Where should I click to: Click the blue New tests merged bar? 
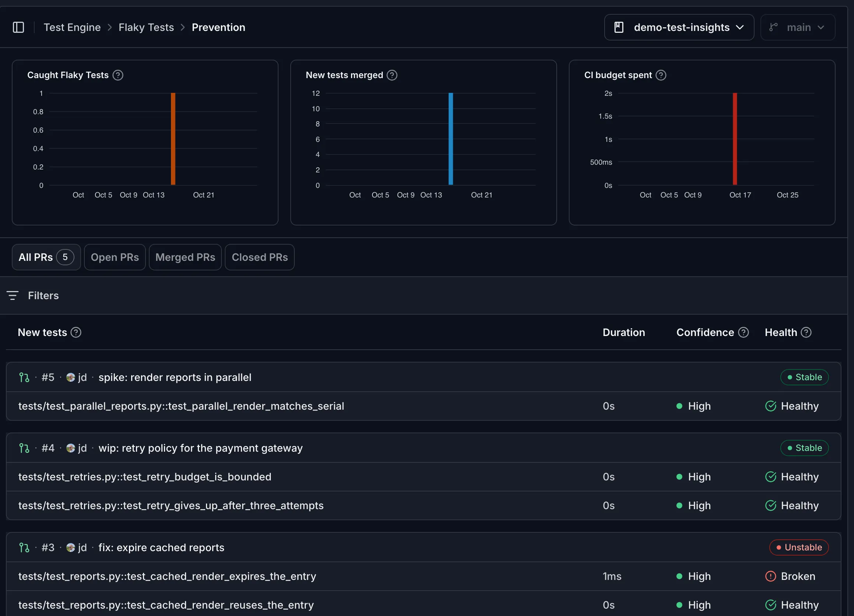coord(451,139)
